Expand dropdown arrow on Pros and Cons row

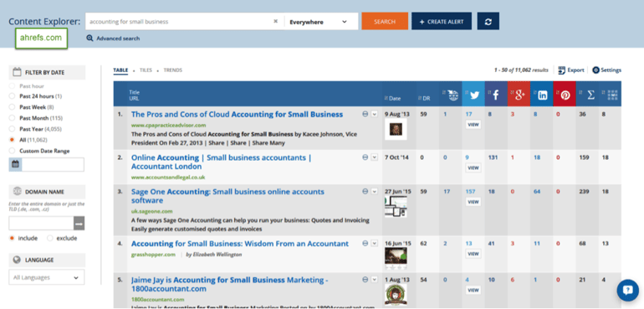click(374, 115)
